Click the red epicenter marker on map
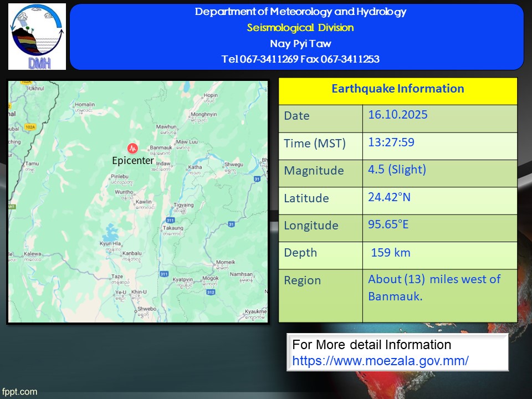 tap(132, 148)
